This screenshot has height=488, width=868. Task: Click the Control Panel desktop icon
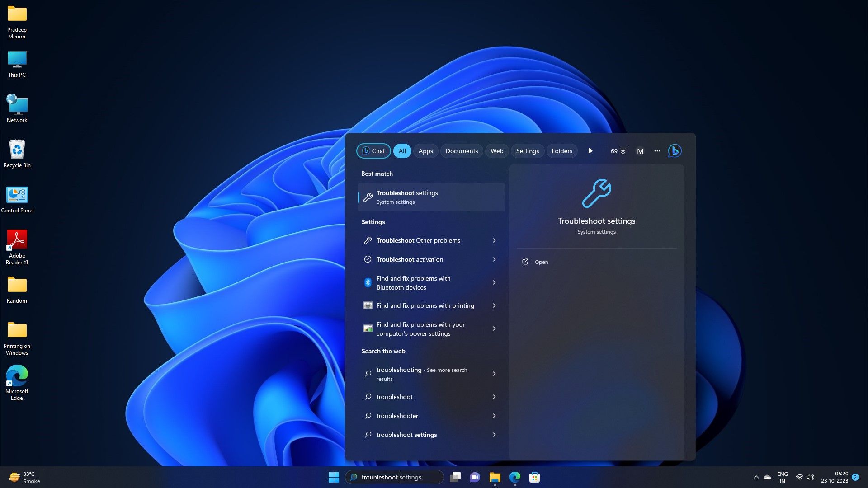(17, 194)
